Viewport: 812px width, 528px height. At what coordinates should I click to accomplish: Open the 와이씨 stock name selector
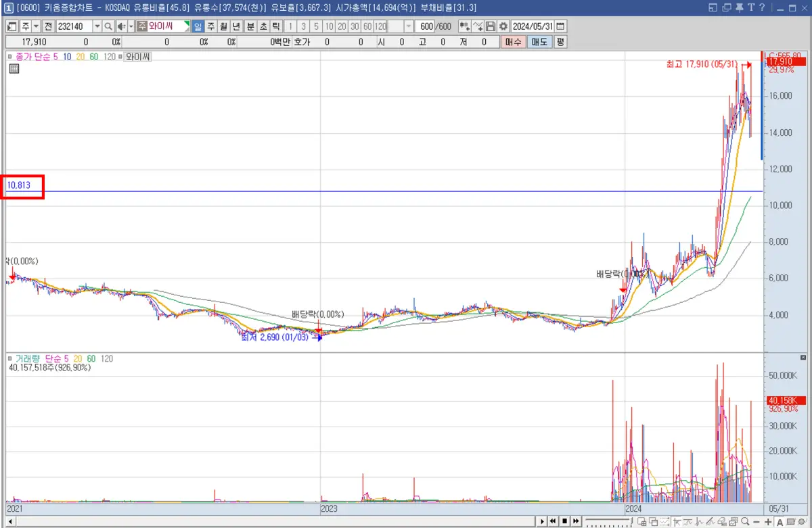[x=163, y=26]
